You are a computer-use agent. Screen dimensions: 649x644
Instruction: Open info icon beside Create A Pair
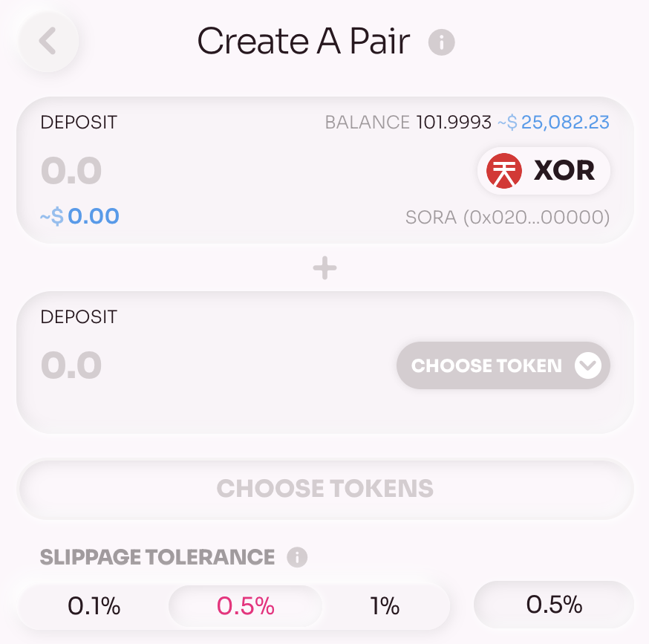(441, 42)
